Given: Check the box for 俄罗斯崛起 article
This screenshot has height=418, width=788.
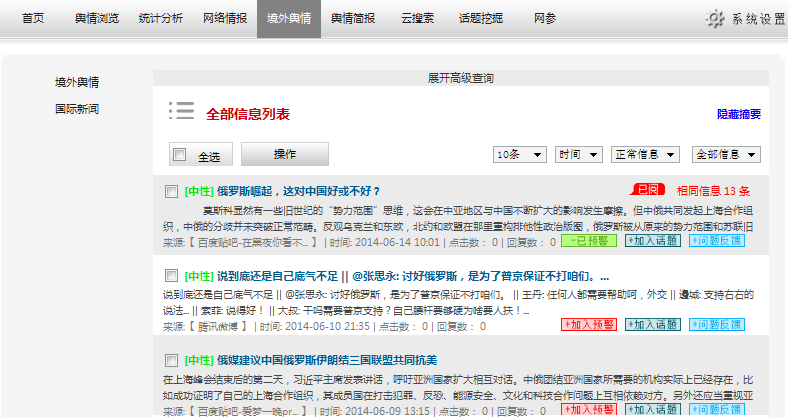Looking at the screenshot, I should click(171, 190).
